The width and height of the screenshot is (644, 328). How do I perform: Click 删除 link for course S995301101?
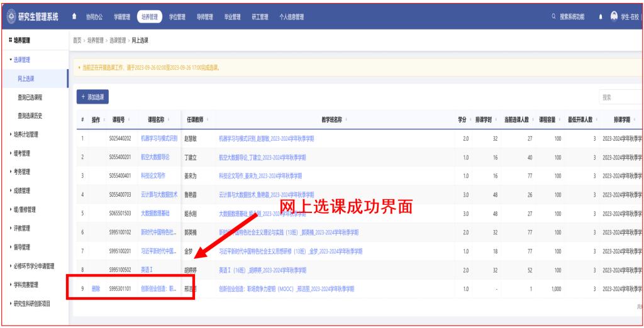point(96,288)
